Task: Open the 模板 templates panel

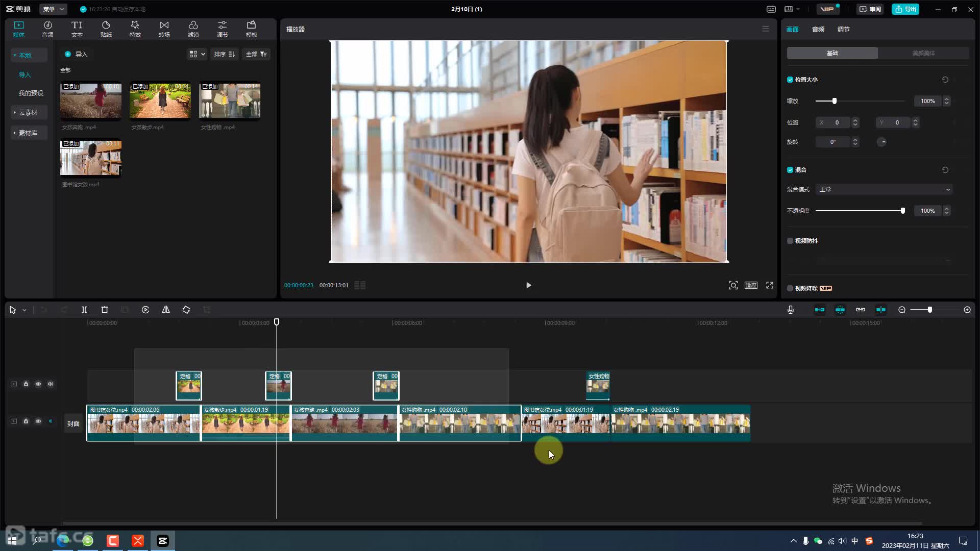Action: [251, 29]
